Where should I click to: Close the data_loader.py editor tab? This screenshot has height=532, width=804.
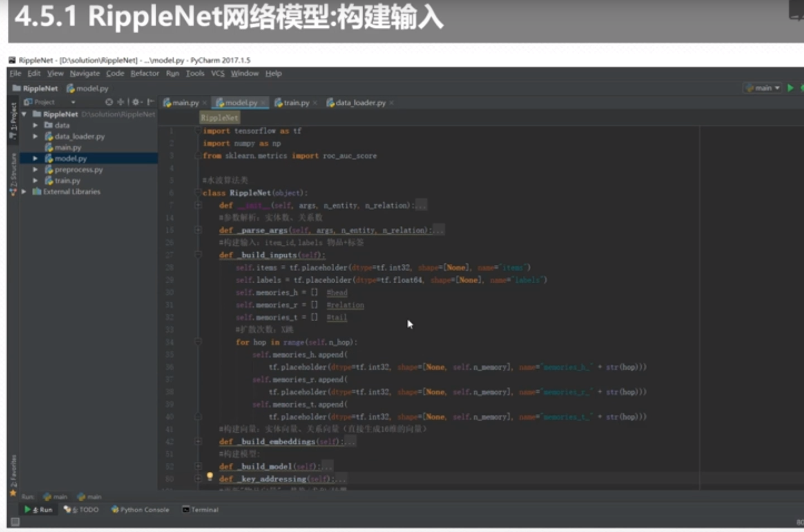coord(391,103)
